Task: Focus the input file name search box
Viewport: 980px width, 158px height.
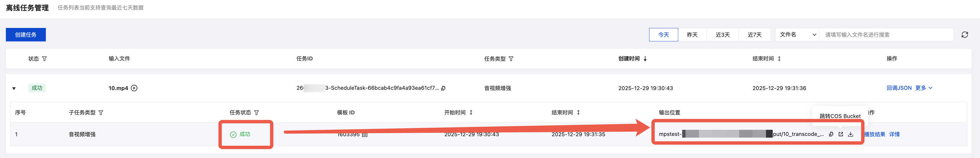Action: tap(886, 35)
